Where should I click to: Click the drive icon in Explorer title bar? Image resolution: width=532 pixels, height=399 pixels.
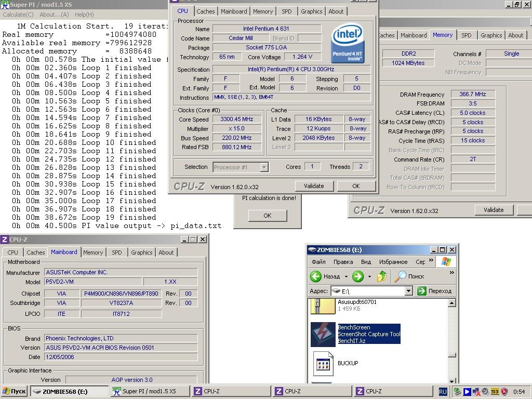click(312, 250)
